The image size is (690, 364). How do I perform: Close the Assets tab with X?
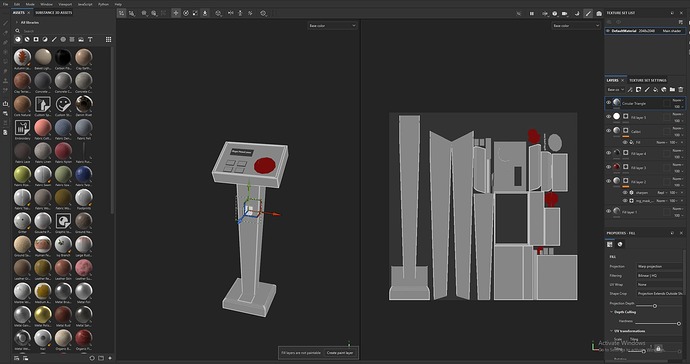click(29, 13)
